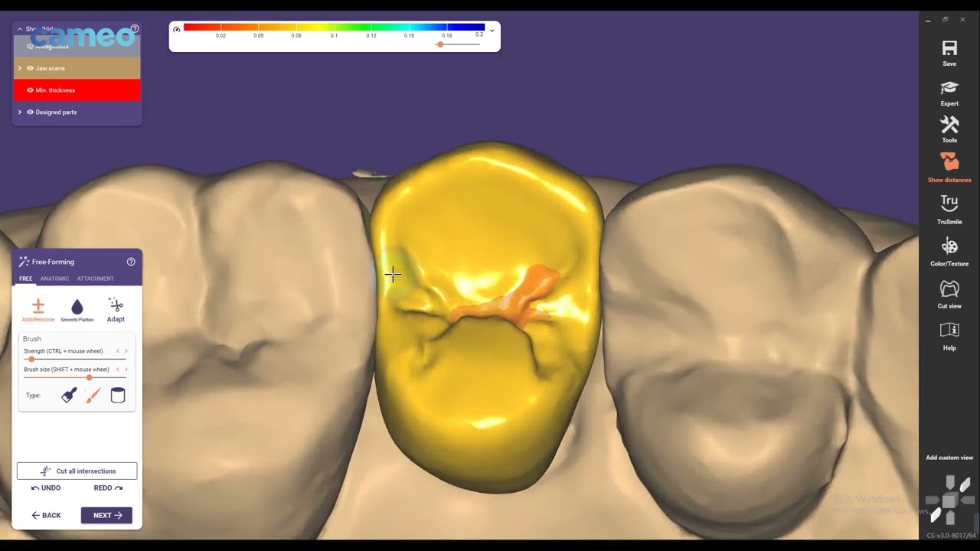This screenshot has width=980, height=551.
Task: Switch to the FREE tab
Action: 25,279
